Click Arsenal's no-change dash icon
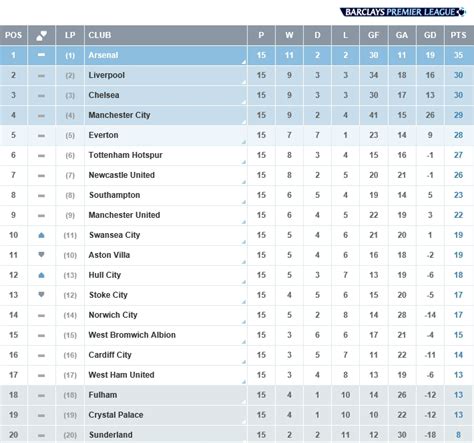Image resolution: width=474 pixels, height=443 pixels. (41, 55)
